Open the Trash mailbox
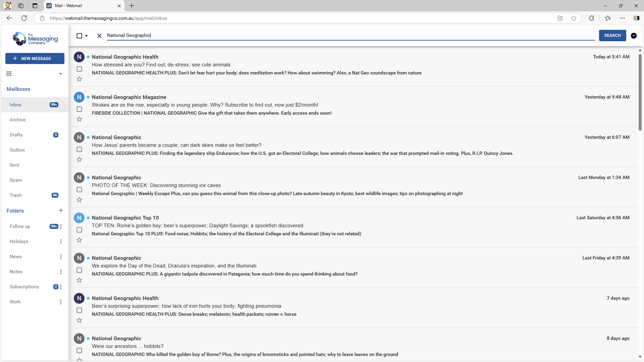This screenshot has height=362, width=644. click(35, 195)
